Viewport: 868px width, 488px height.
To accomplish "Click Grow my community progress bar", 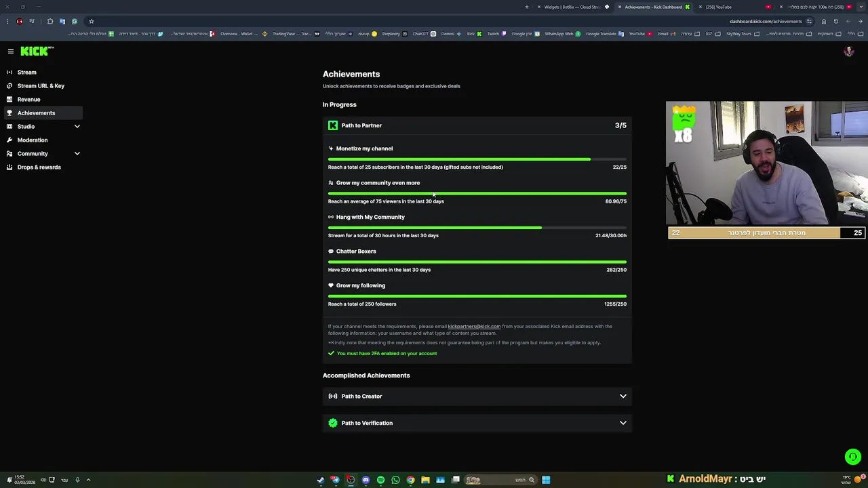I will (x=477, y=193).
